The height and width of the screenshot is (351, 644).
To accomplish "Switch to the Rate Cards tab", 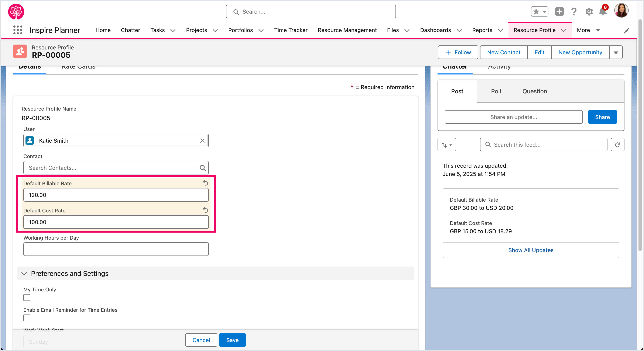I will tap(78, 67).
